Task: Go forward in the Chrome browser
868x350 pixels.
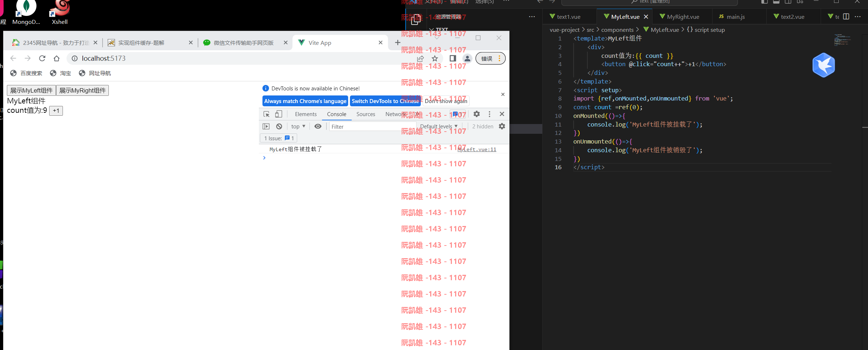Action: 27,58
